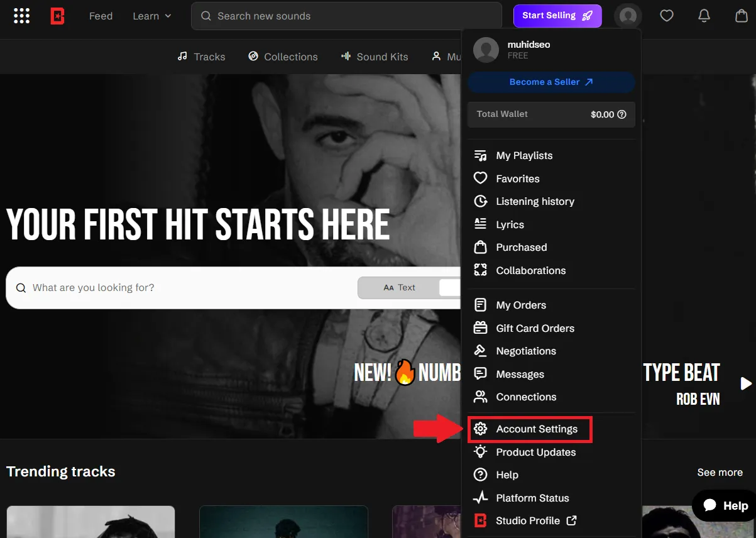756x538 pixels.
Task: Click the profile avatar in the header
Action: [x=628, y=16]
